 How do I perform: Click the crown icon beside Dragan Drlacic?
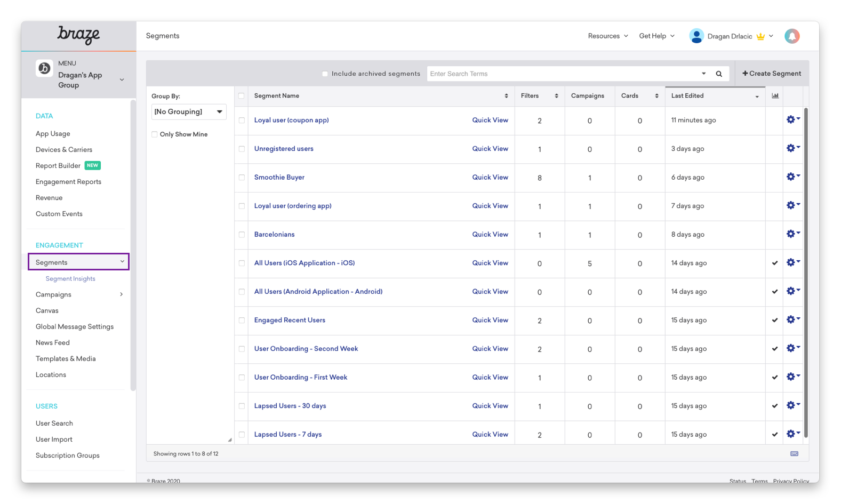pos(760,36)
